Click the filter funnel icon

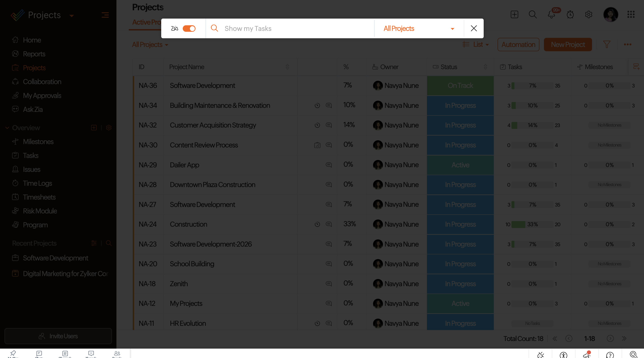click(x=607, y=45)
